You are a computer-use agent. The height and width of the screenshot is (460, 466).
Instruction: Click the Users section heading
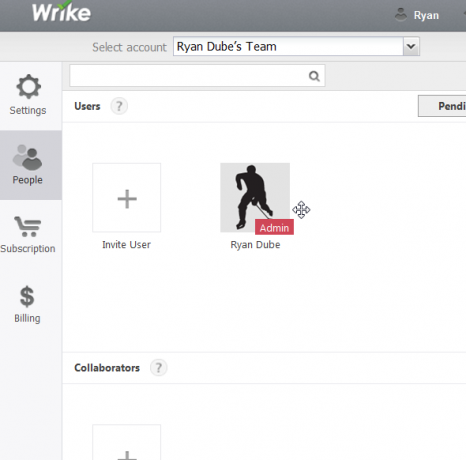[87, 106]
